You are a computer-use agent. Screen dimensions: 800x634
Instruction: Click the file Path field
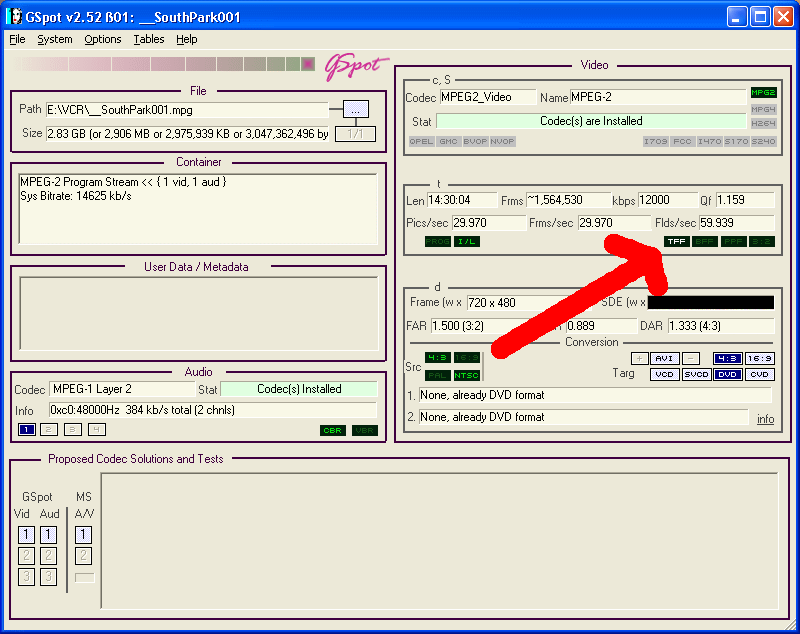click(187, 110)
